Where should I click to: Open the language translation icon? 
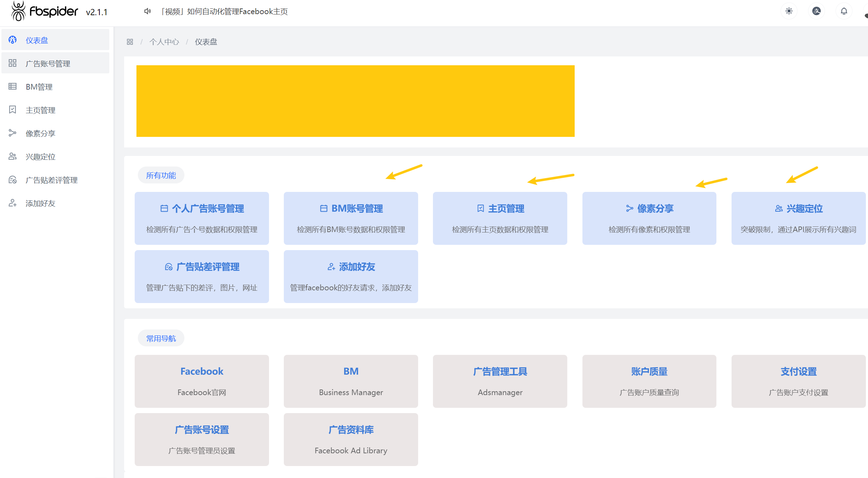point(816,11)
